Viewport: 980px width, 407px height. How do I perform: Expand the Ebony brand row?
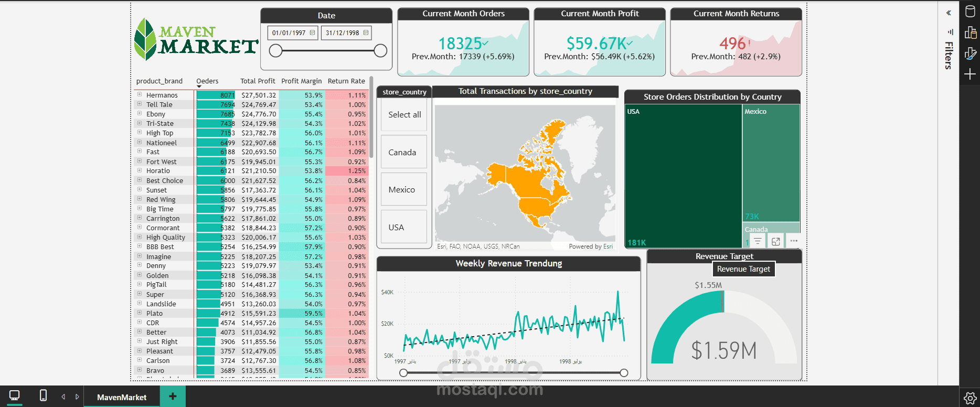pyautogui.click(x=140, y=113)
